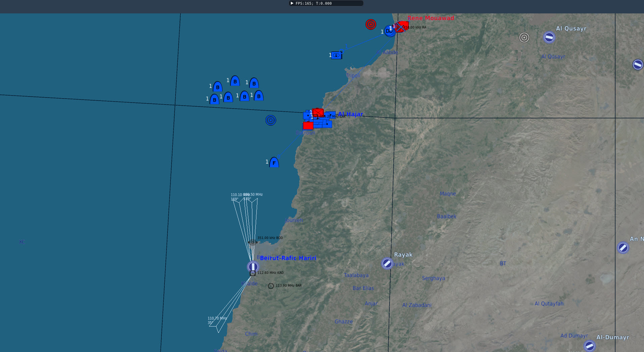
Task: Select the 112.60 MHz KAD beacon icon
Action: point(253,273)
